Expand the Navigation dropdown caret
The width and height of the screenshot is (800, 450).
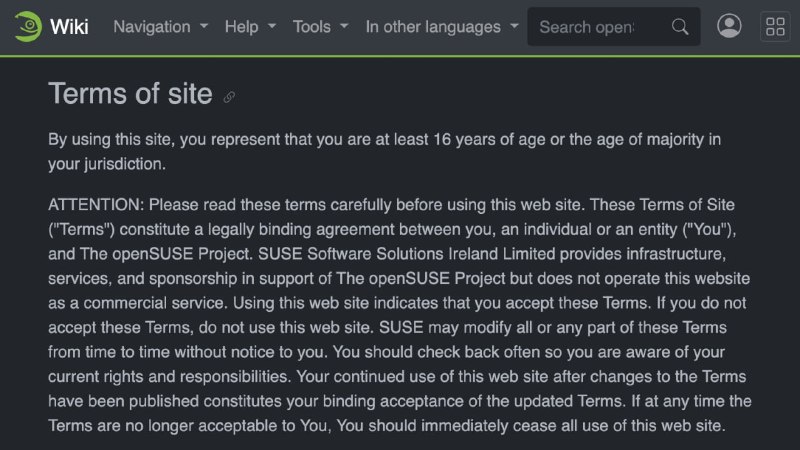[x=204, y=26]
